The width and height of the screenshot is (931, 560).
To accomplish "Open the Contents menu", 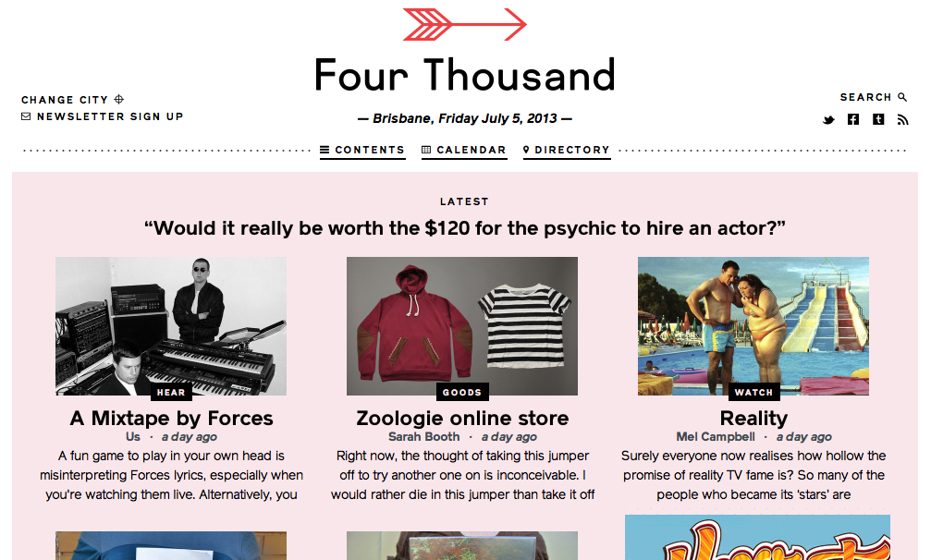I will point(362,150).
